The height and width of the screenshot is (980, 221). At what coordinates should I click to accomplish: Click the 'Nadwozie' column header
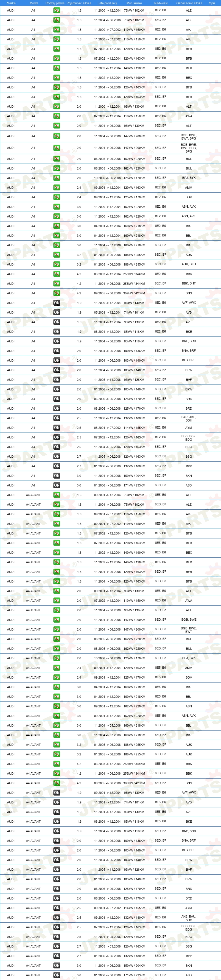click(161, 3)
